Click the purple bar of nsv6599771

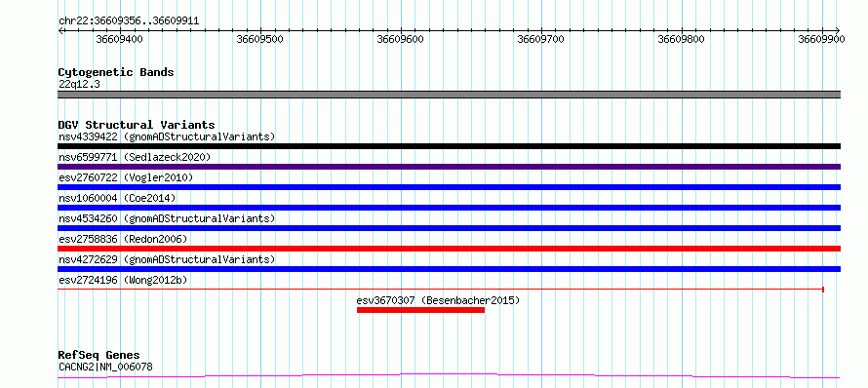pos(449,167)
